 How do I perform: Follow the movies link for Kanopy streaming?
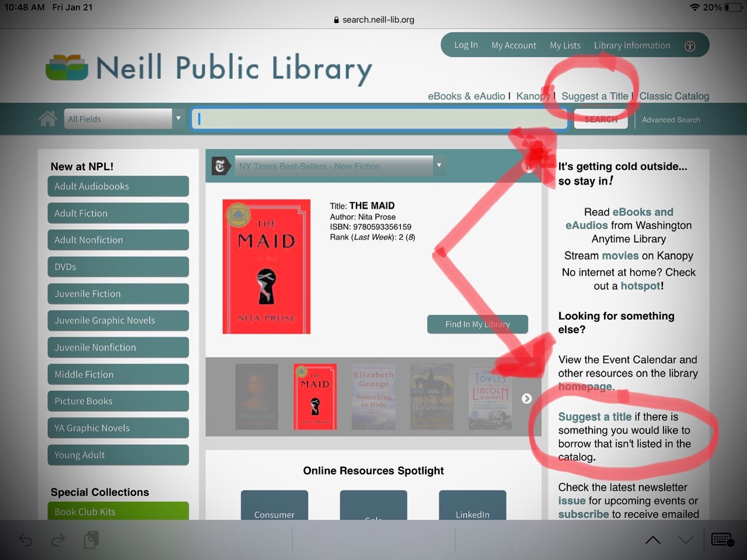click(x=620, y=256)
